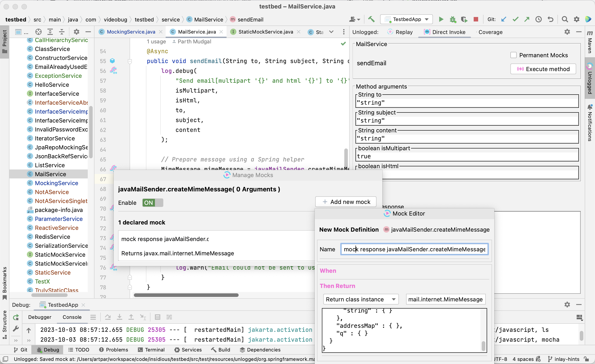Click the Coverage tab icon
This screenshot has height=364, width=595.
(490, 32)
